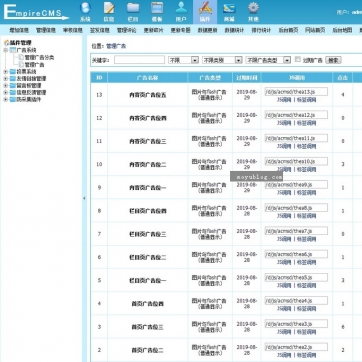Click the 管理广告 document icon in tree

(x=21, y=64)
